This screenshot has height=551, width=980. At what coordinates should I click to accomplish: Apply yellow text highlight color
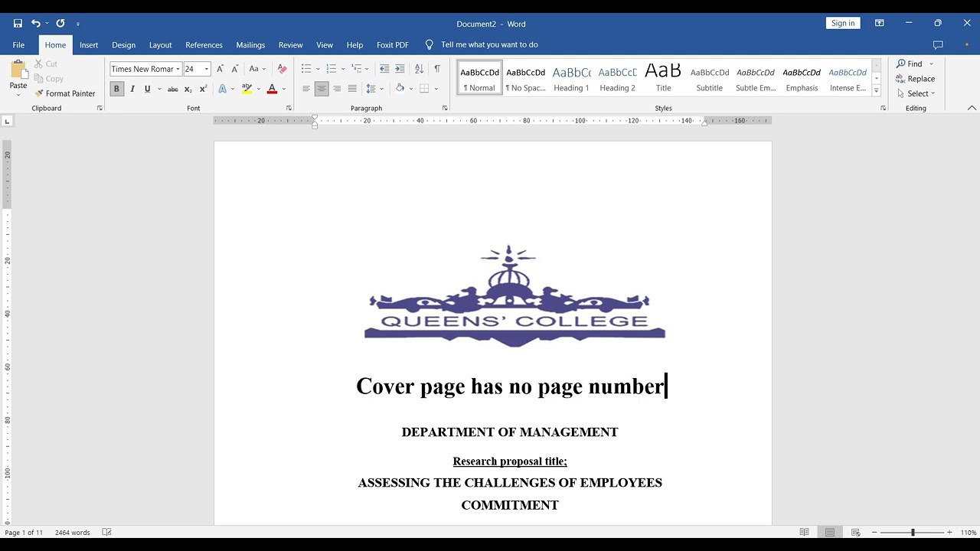click(247, 89)
